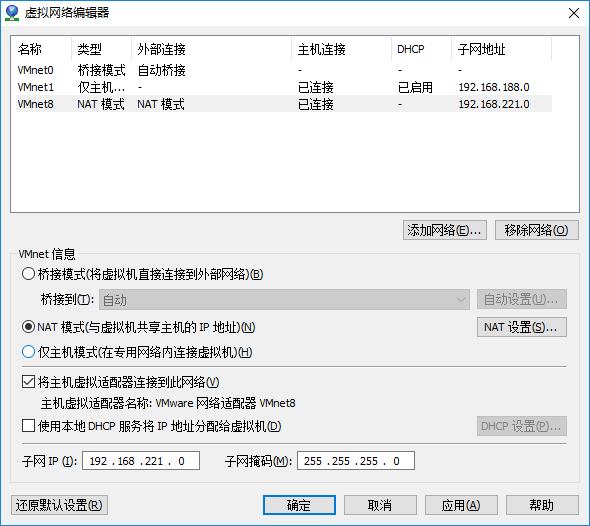
Task: Enable local DHCP service checkbox
Action: coord(28,426)
